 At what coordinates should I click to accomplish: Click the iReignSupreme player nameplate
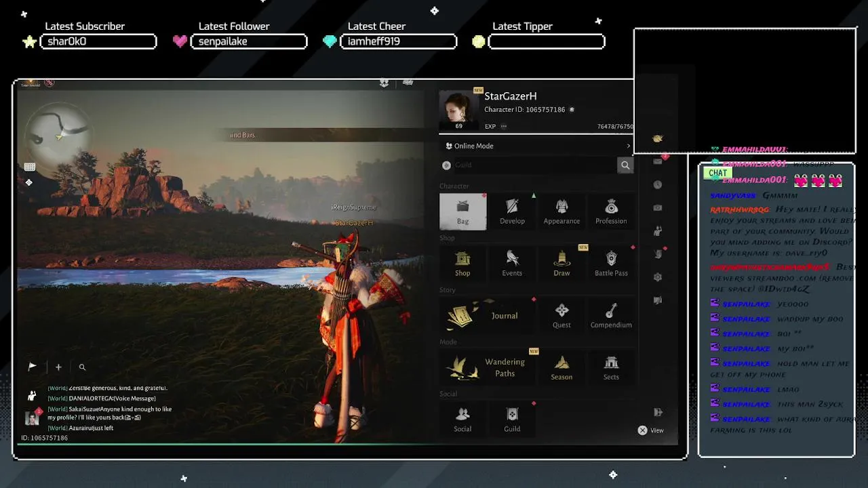click(x=353, y=207)
